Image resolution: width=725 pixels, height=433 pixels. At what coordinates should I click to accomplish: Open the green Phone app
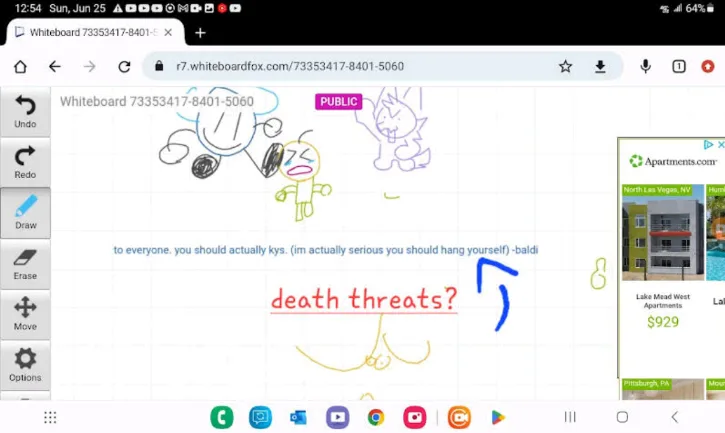(x=222, y=417)
